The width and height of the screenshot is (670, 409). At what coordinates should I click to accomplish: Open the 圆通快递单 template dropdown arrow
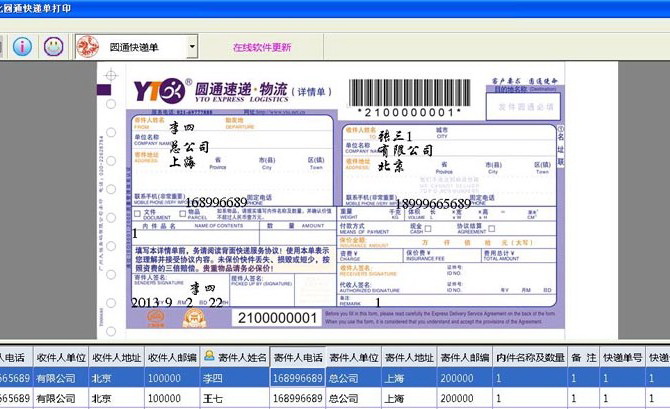(192, 47)
